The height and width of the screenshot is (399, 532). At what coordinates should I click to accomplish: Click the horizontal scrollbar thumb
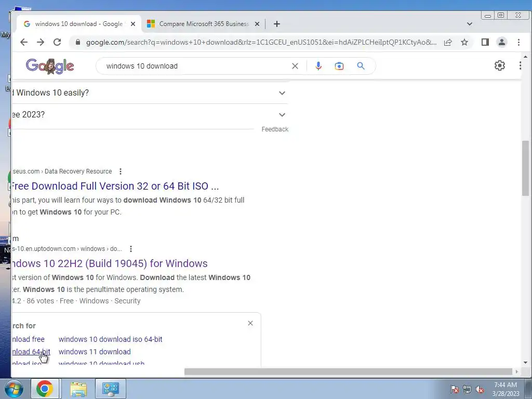click(x=348, y=372)
